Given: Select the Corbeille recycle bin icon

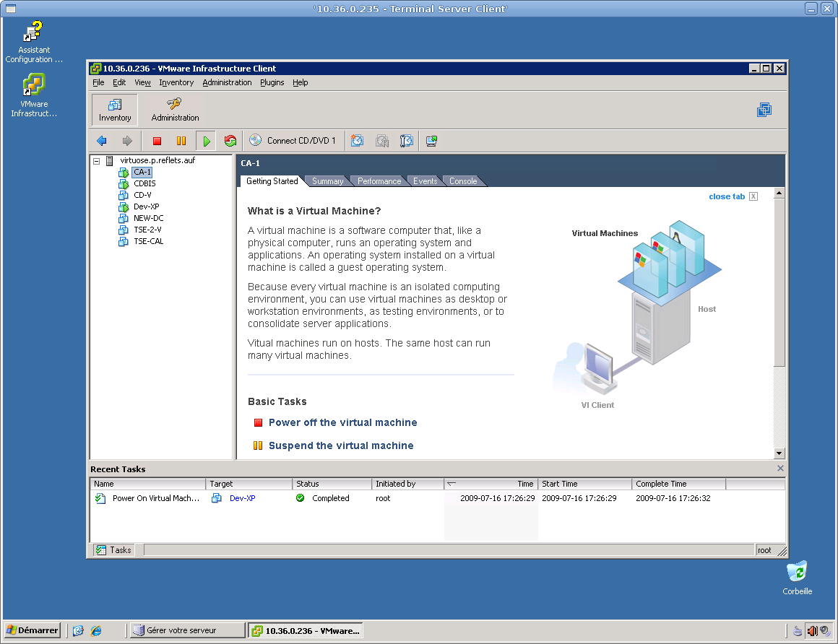Looking at the screenshot, I should point(797,578).
